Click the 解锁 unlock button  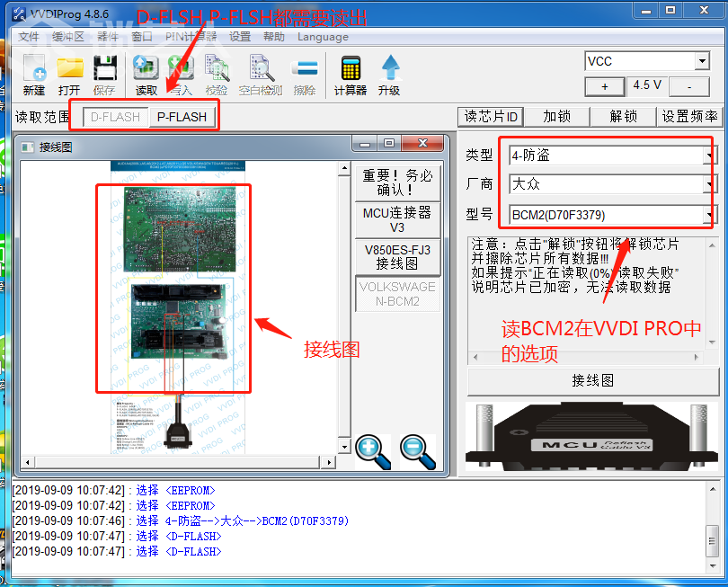click(624, 117)
